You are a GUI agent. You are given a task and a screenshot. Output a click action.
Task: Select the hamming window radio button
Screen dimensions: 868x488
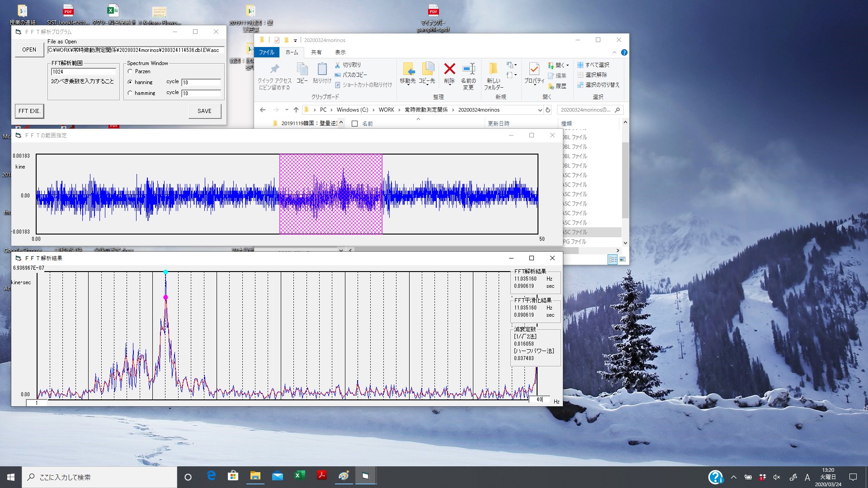click(130, 93)
